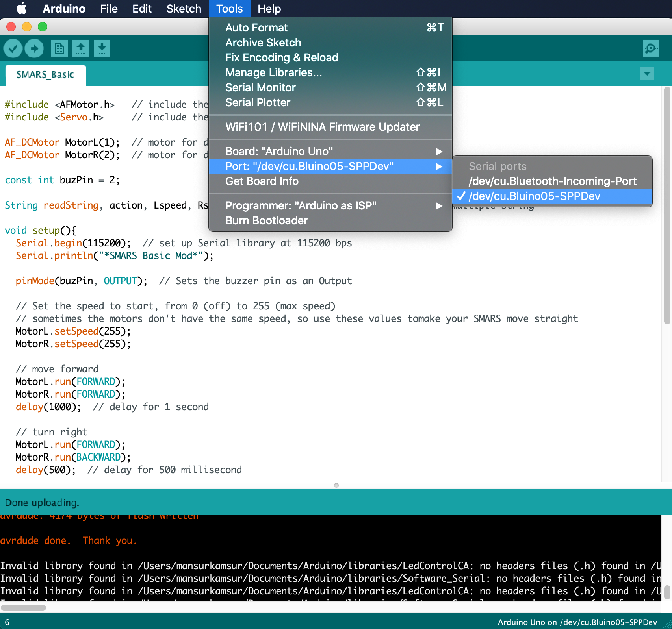Viewport: 672px width, 629px height.
Task: Open the Apple menu
Action: pyautogui.click(x=22, y=9)
